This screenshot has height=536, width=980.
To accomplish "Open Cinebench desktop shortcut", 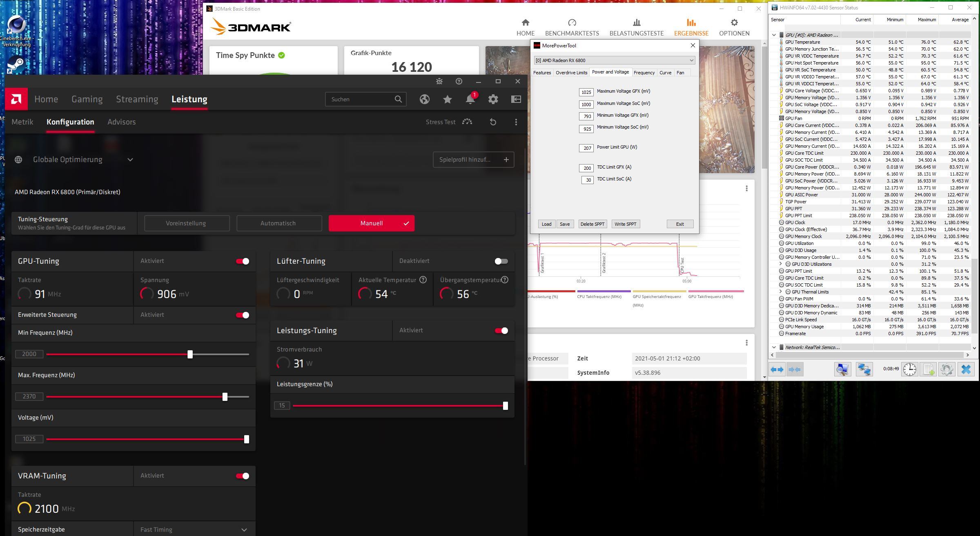I will [16, 32].
